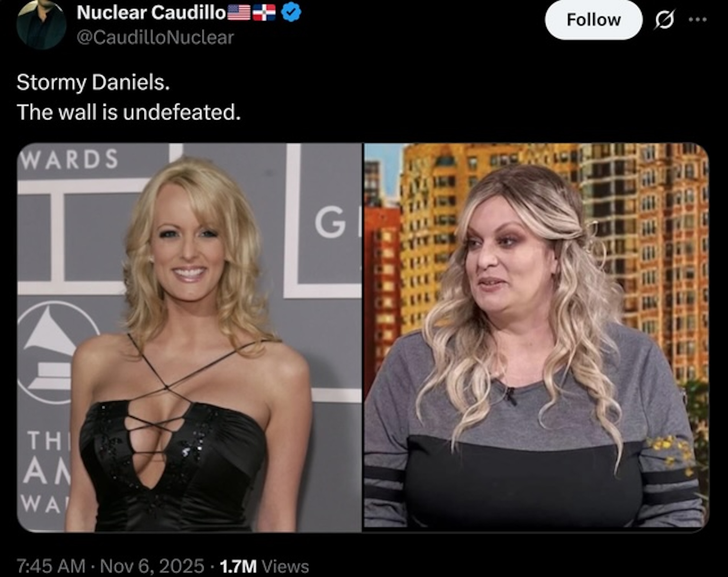Click the US flag emoji in name
The width and height of the screenshot is (728, 577).
239,13
